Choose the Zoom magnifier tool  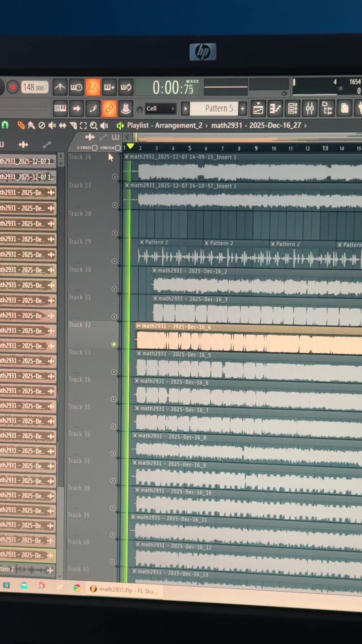(94, 126)
